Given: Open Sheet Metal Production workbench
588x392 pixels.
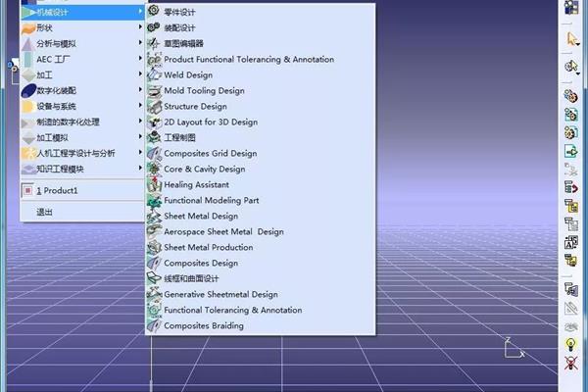Looking at the screenshot, I should click(261, 248).
